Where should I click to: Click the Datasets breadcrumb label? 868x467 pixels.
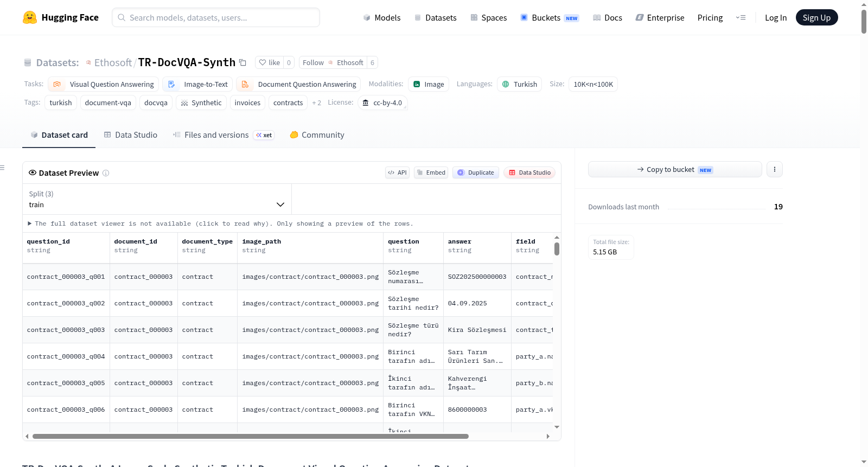(x=58, y=63)
